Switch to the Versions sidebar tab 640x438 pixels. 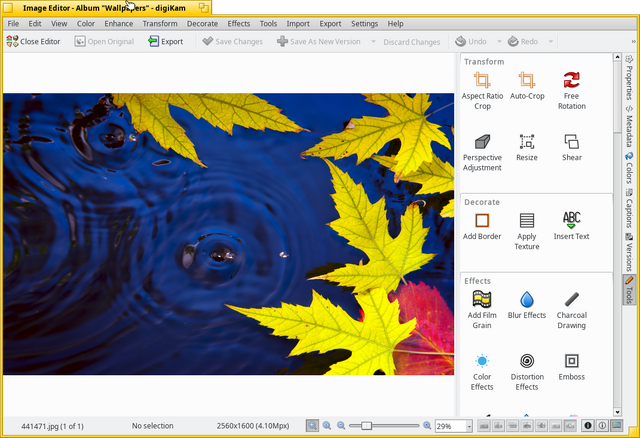point(629,252)
